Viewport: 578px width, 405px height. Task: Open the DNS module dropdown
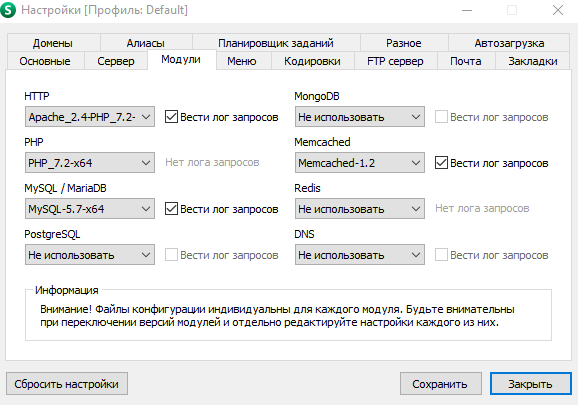tap(360, 255)
